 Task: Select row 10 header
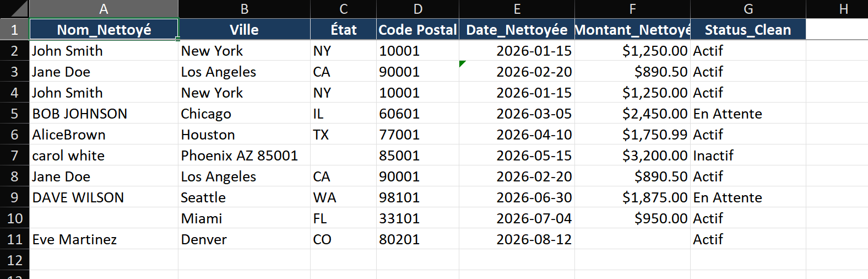click(14, 218)
